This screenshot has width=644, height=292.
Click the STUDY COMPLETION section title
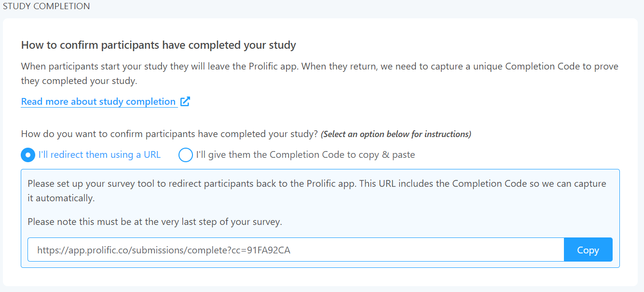46,6
